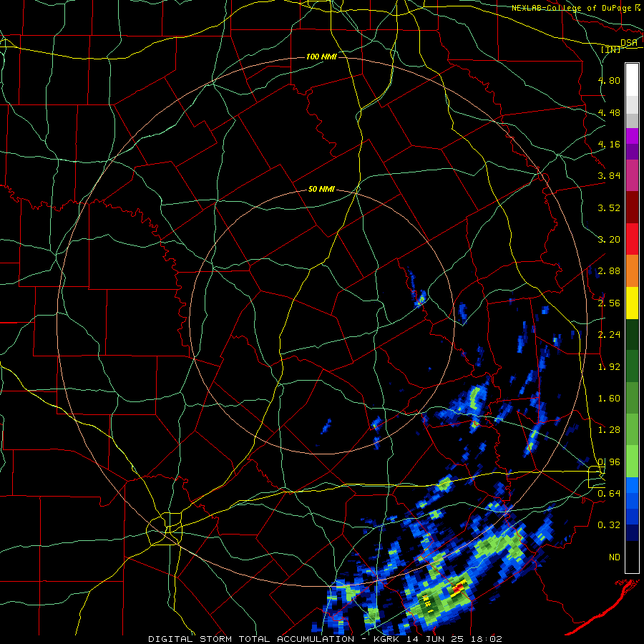Select the 4.80 legend value
644x644 pixels.
click(x=609, y=80)
